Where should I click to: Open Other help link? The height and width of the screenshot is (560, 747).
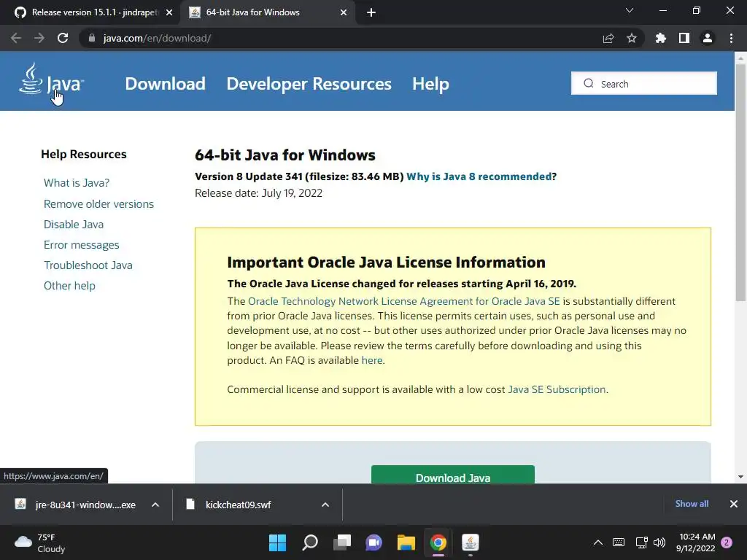[69, 286]
